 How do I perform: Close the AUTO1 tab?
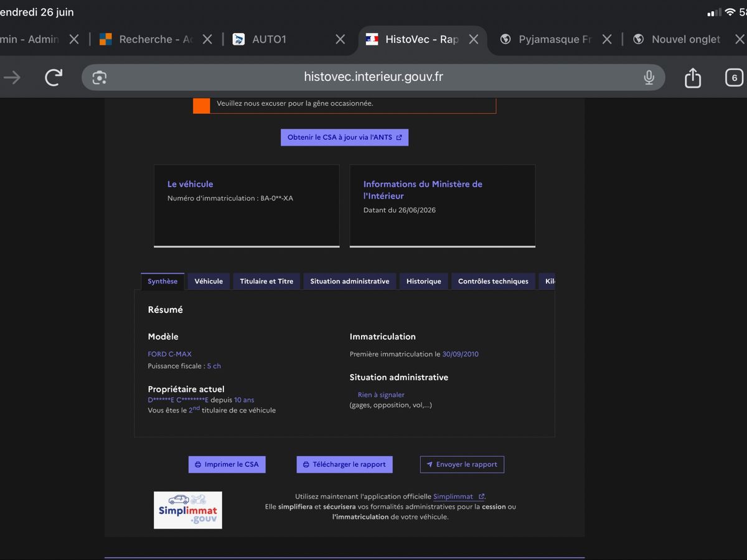[340, 39]
